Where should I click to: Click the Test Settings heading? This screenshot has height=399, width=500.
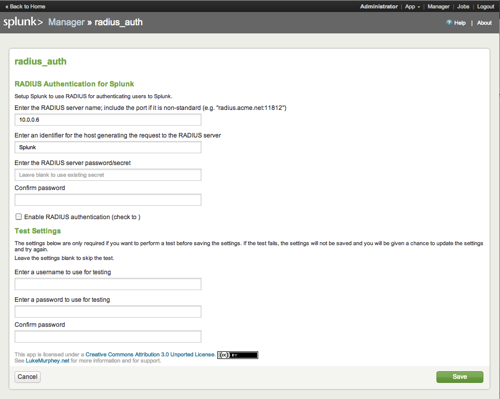click(x=38, y=231)
